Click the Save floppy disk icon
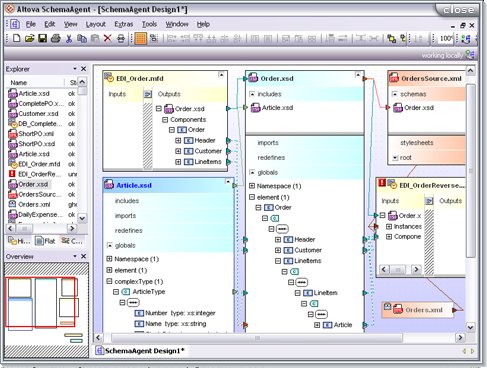Image resolution: width=487 pixels, height=368 pixels. pyautogui.click(x=42, y=39)
